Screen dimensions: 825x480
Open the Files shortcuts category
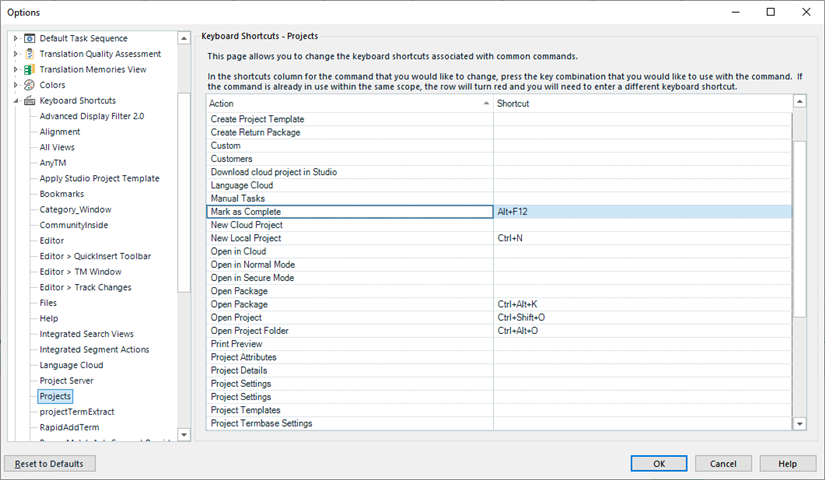[48, 303]
